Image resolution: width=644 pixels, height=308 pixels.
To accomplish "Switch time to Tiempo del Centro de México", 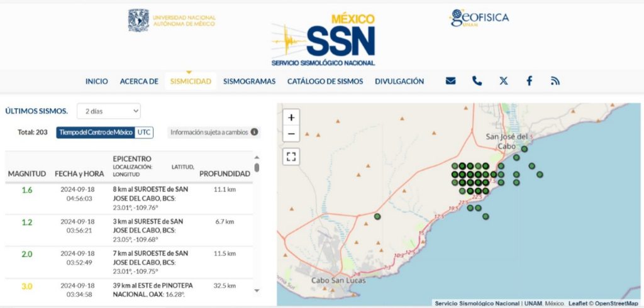I will point(95,133).
